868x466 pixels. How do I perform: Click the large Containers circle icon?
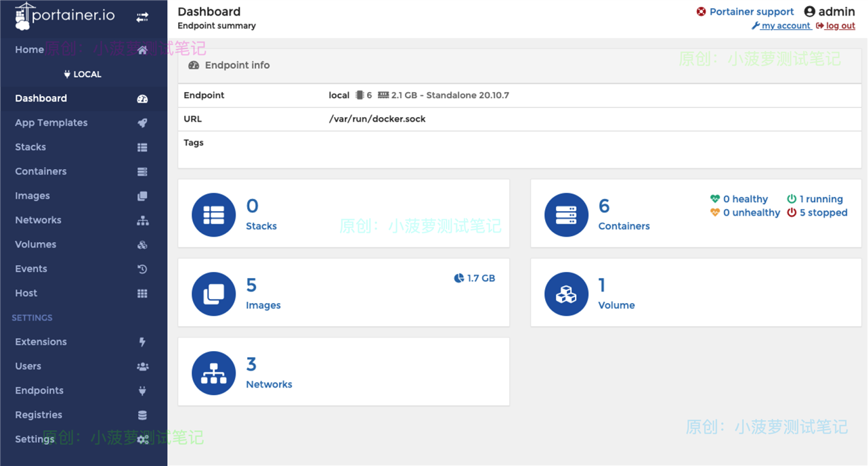click(566, 215)
